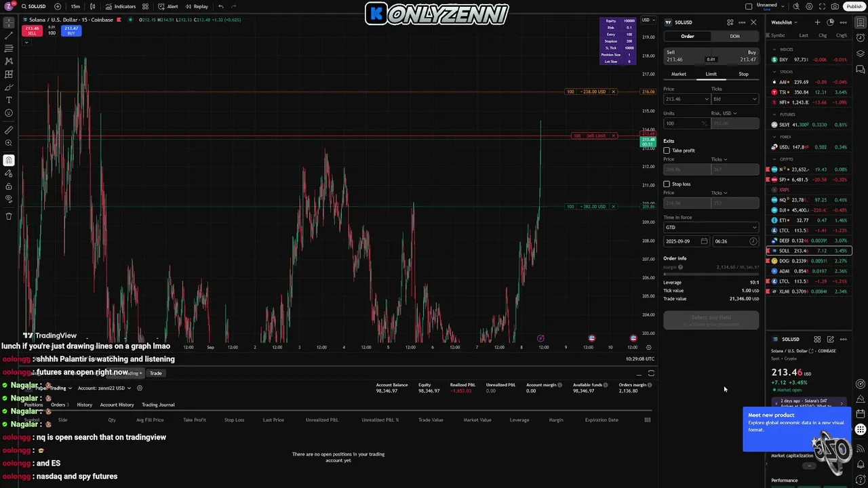Image resolution: width=868 pixels, height=488 pixels.
Task: Open order panel settings grid icon
Action: pyautogui.click(x=730, y=22)
